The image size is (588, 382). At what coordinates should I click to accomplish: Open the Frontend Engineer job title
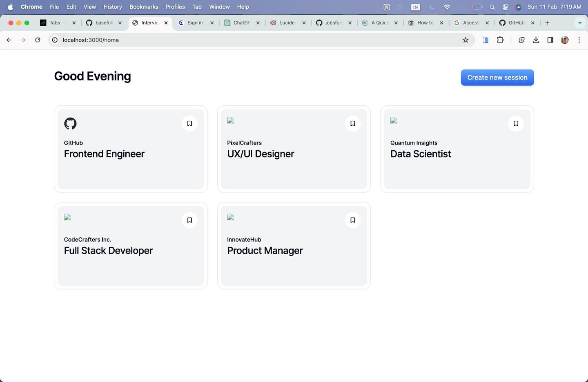104,154
